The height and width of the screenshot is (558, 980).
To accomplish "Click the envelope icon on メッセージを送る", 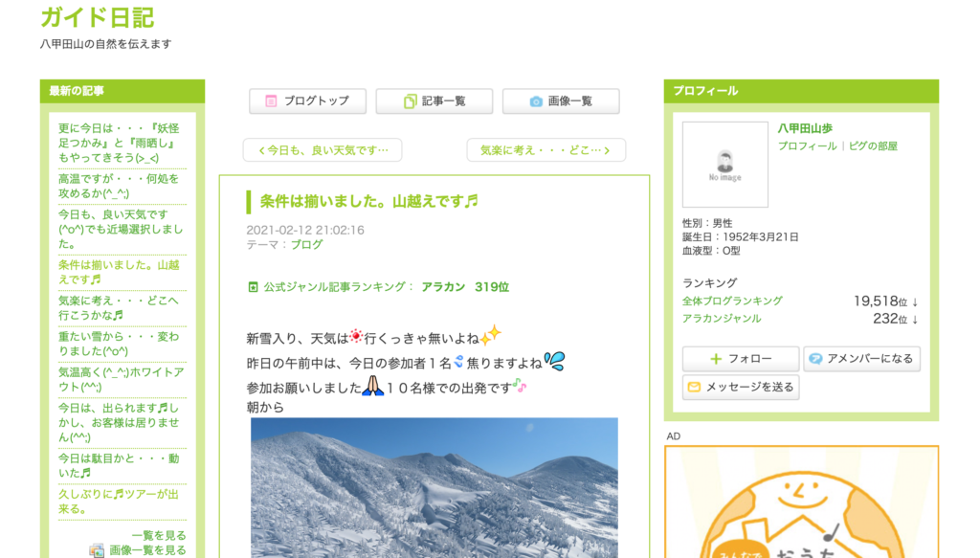I will coord(694,388).
